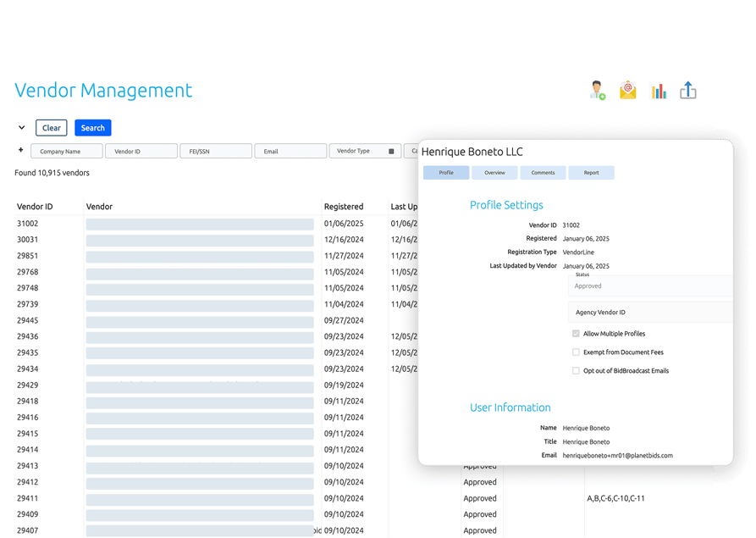Click the A,B,C-6,C-10,C-11 license cell
This screenshot has width=756, height=538.
[x=615, y=498]
